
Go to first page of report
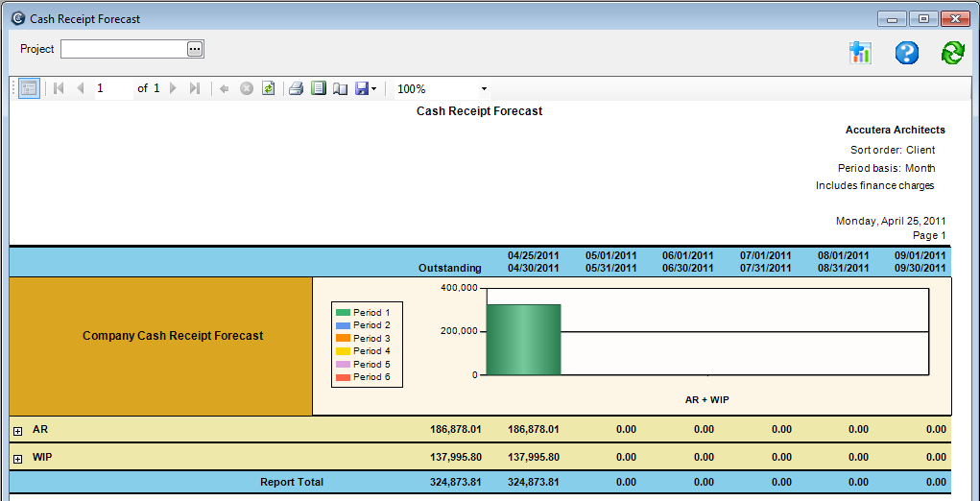pyautogui.click(x=59, y=88)
